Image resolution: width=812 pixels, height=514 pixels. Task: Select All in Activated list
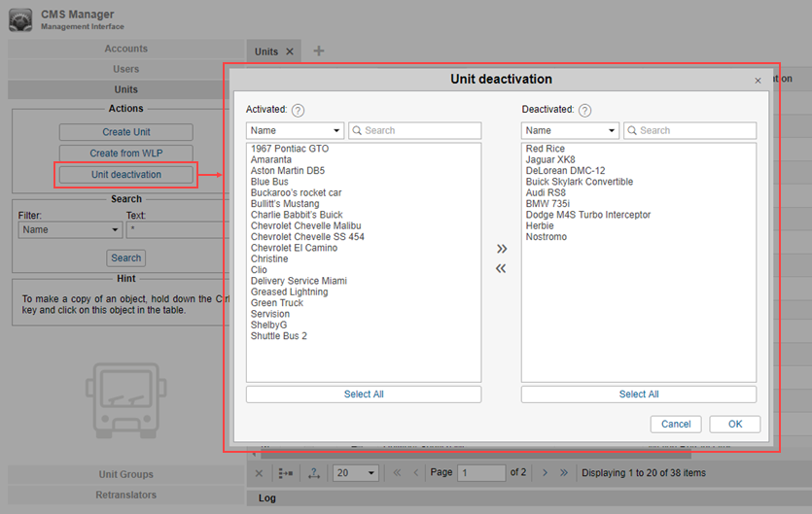364,394
